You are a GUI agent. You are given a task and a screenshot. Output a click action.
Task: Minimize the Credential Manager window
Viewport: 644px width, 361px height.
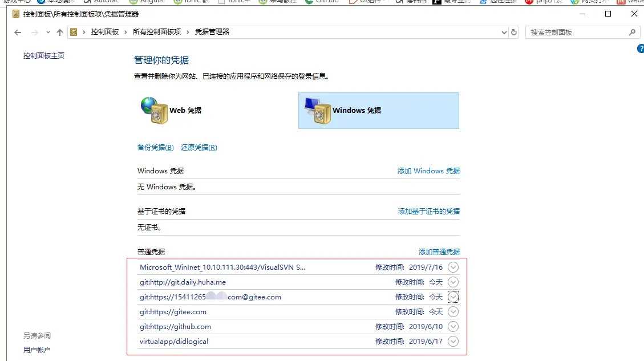point(582,14)
